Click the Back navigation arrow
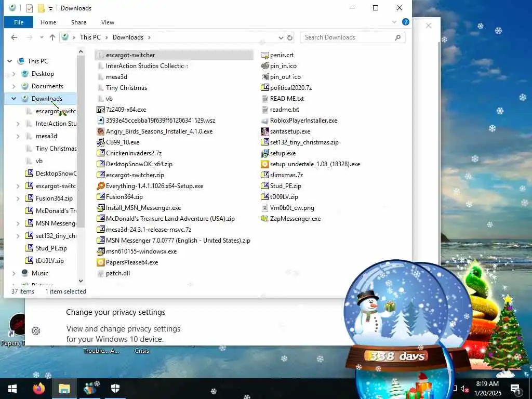This screenshot has height=399, width=532. tap(14, 37)
